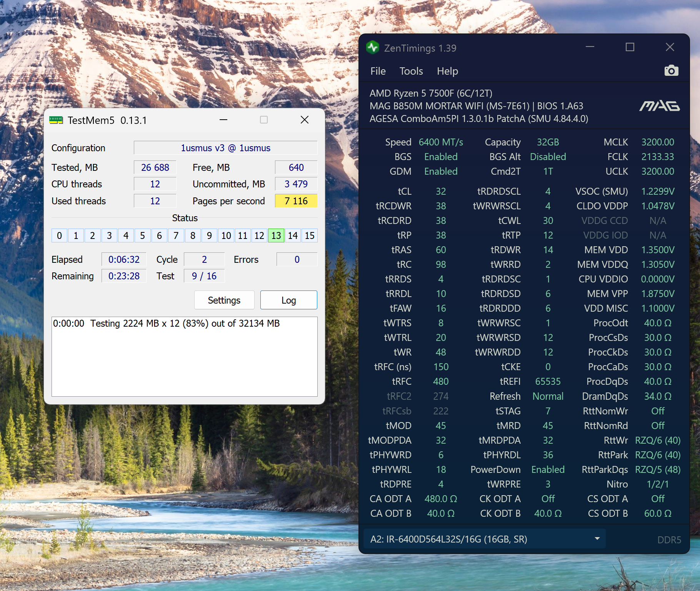The height and width of the screenshot is (591, 700).
Task: Click the AMD Ryzen 5 7500F processor line
Action: [x=431, y=93]
